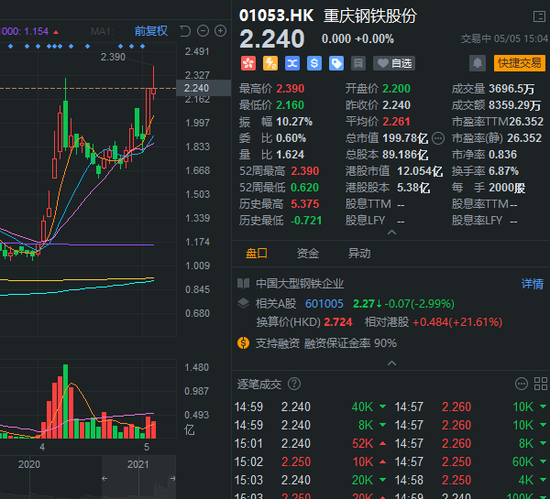This screenshot has width=550, height=499.
Task: Click the stock name 重庆钢铁股份
Action: click(x=370, y=16)
